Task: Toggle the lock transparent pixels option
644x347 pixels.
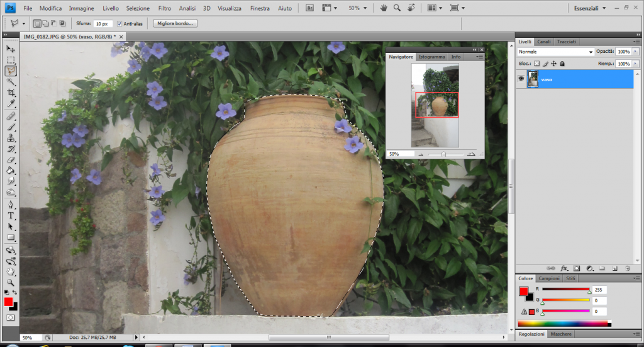Action: click(x=536, y=64)
